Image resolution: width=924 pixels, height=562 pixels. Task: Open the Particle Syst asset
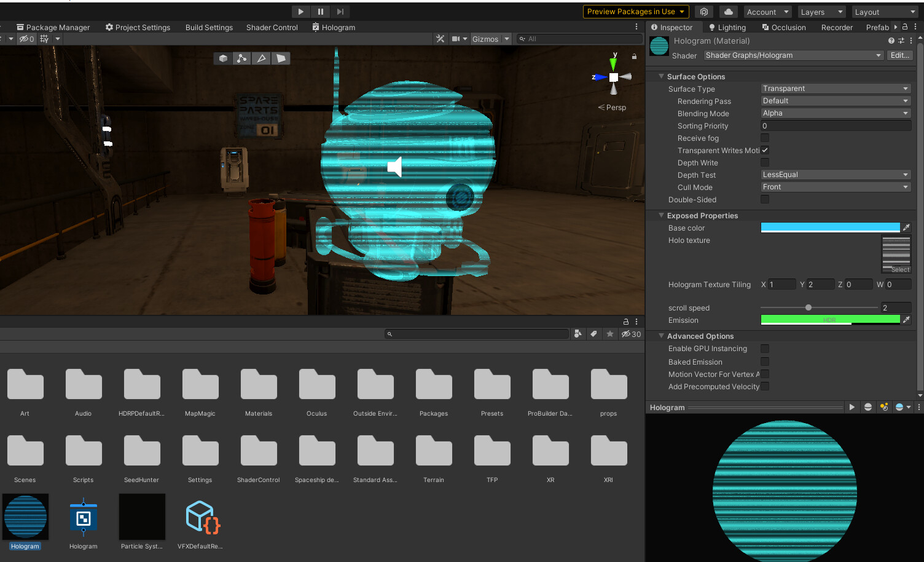pyautogui.click(x=142, y=516)
